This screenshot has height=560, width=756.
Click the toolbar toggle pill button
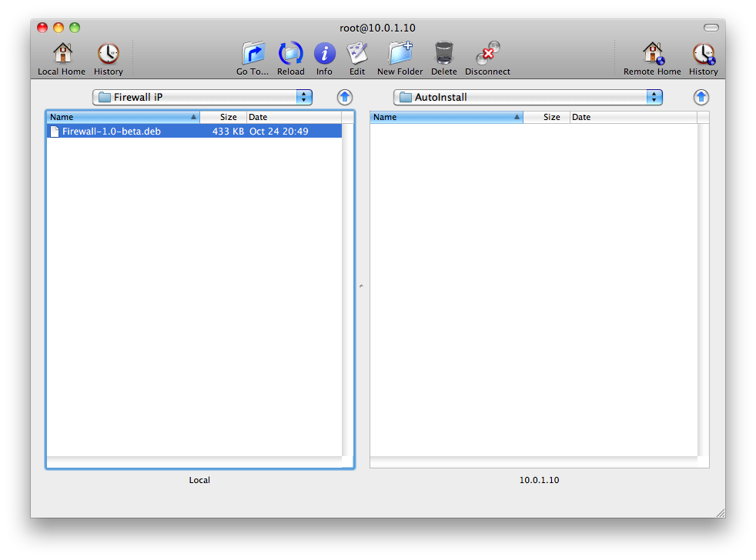711,28
